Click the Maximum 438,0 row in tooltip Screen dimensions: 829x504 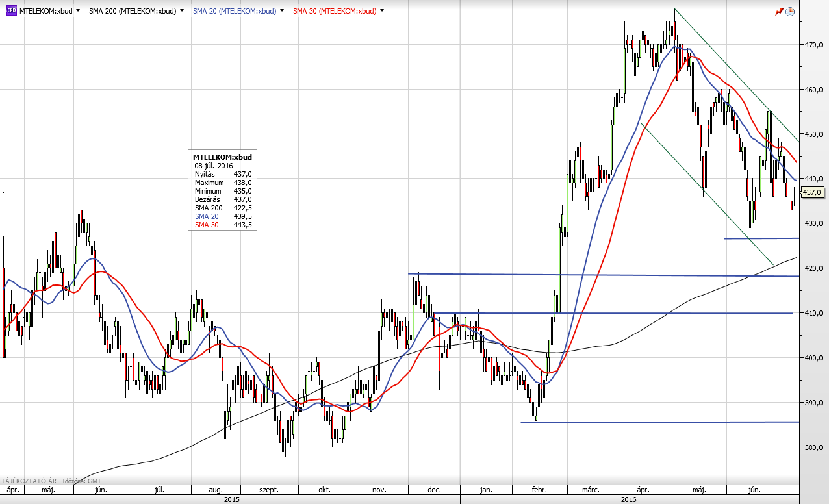click(x=223, y=183)
